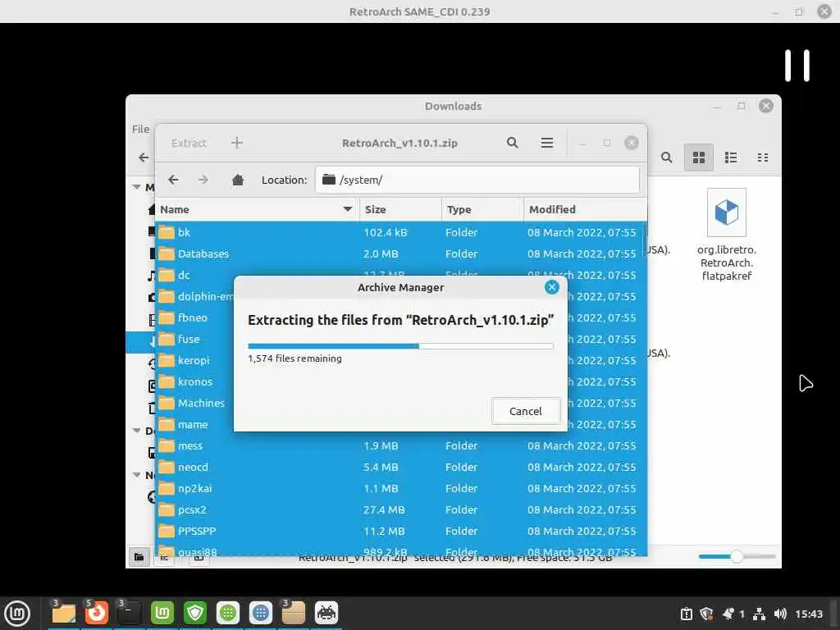Select the Databases folder row
840x630 pixels.
tap(400, 254)
